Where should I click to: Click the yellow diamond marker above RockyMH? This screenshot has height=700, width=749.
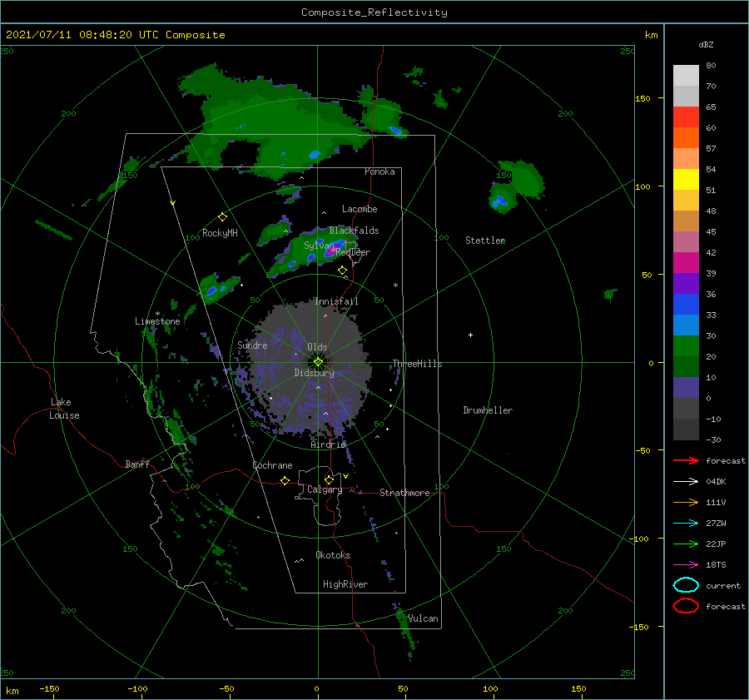pyautogui.click(x=222, y=217)
